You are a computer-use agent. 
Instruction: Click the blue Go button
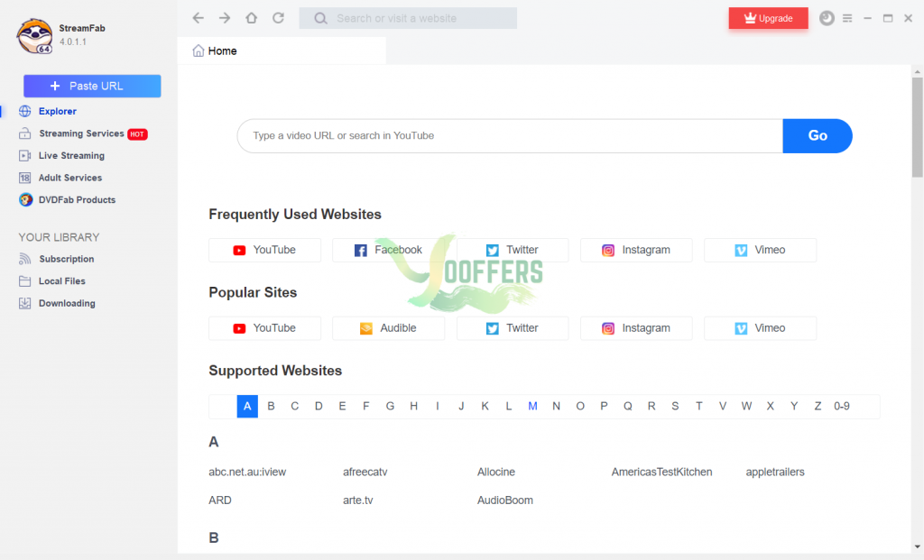tap(818, 136)
